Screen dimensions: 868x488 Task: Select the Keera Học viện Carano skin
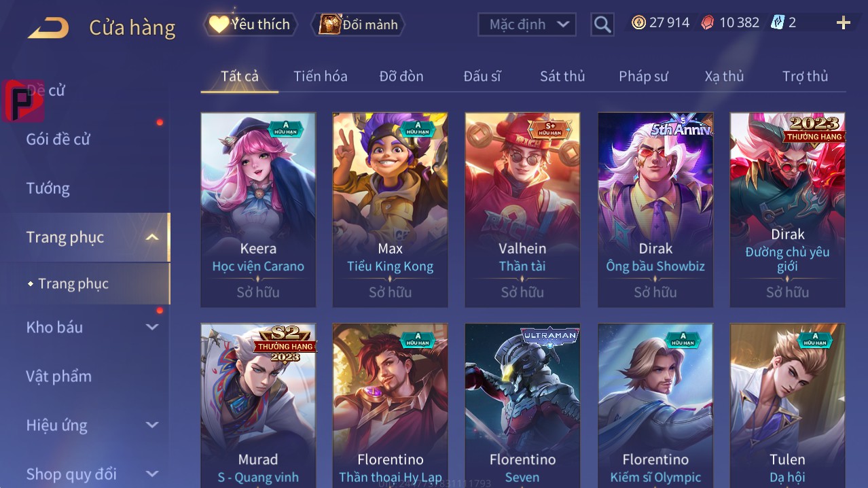pos(258,210)
